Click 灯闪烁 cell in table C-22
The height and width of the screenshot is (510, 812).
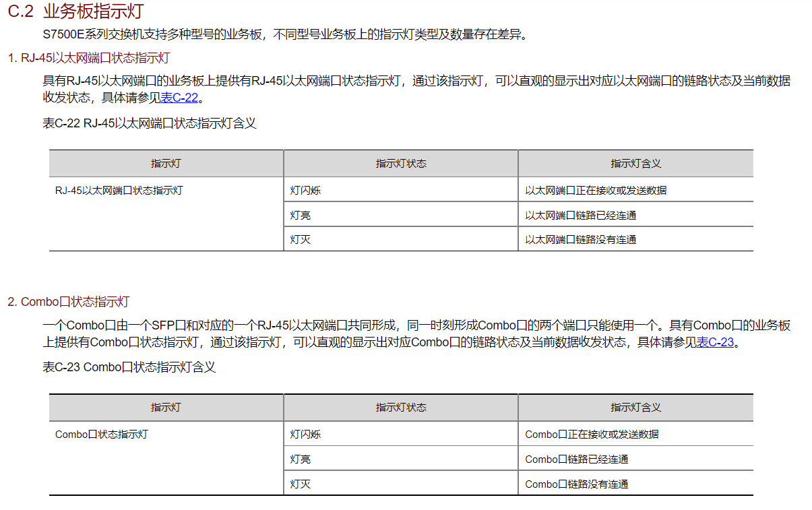point(401,190)
